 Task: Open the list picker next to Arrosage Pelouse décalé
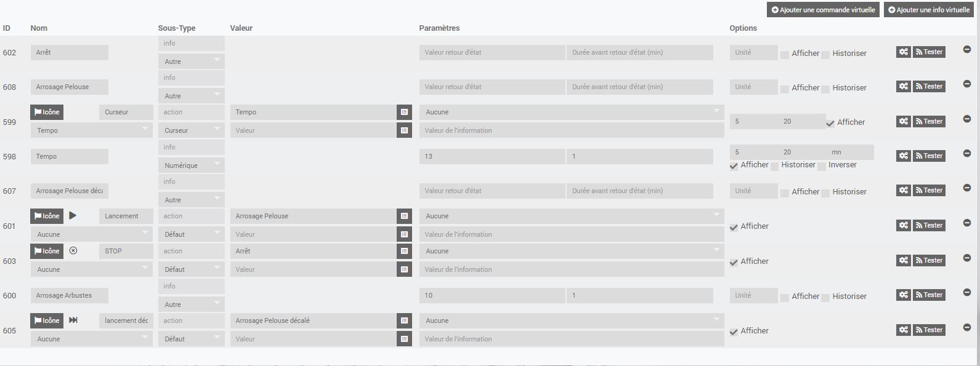[404, 320]
